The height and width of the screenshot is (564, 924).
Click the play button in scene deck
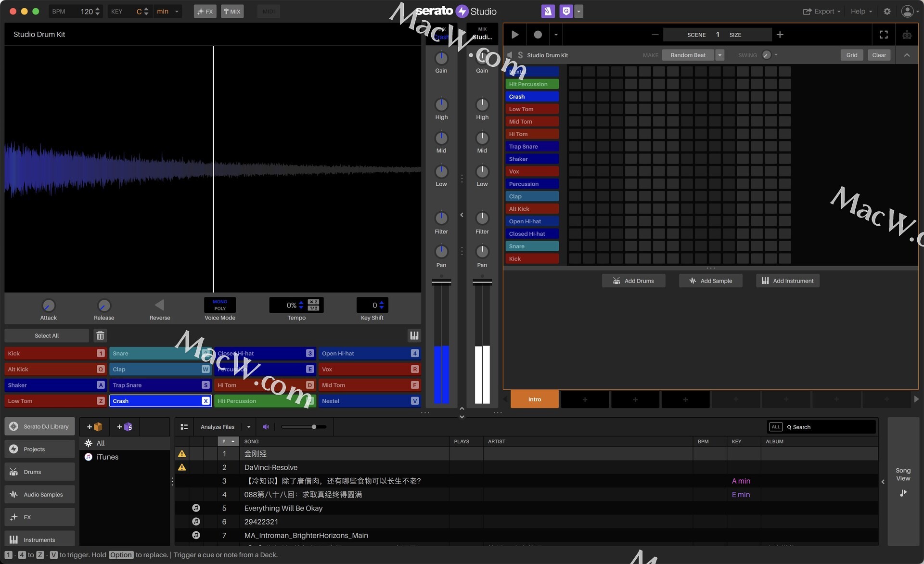[515, 35]
